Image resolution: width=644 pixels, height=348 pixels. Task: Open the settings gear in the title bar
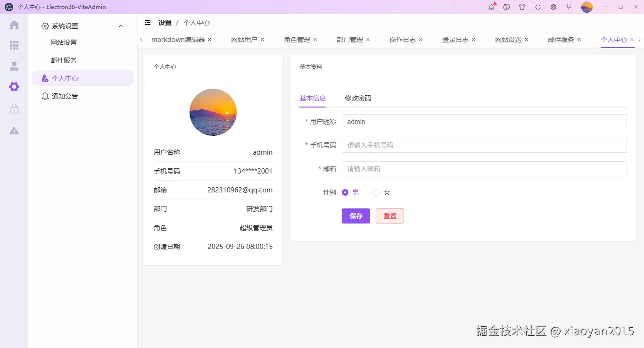[553, 7]
